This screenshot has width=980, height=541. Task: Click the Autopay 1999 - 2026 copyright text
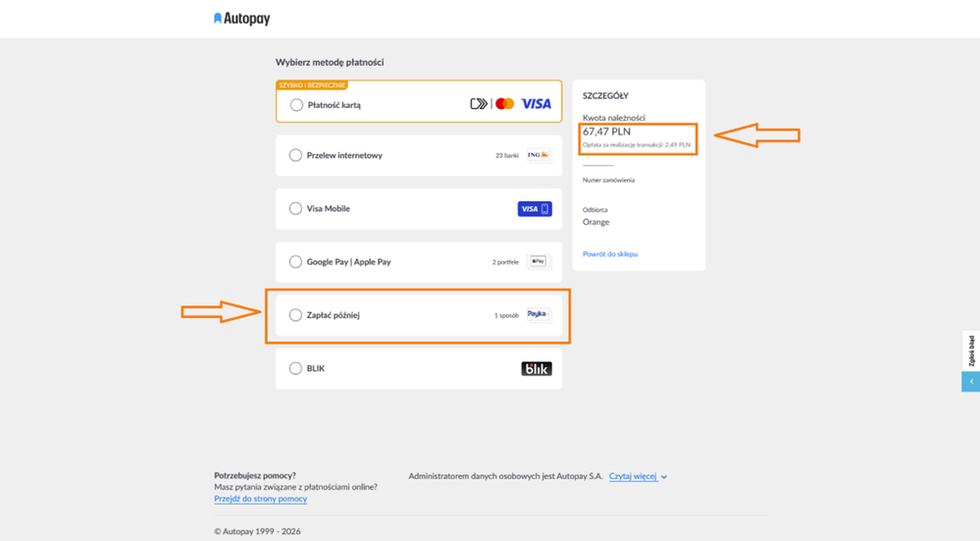click(x=257, y=531)
